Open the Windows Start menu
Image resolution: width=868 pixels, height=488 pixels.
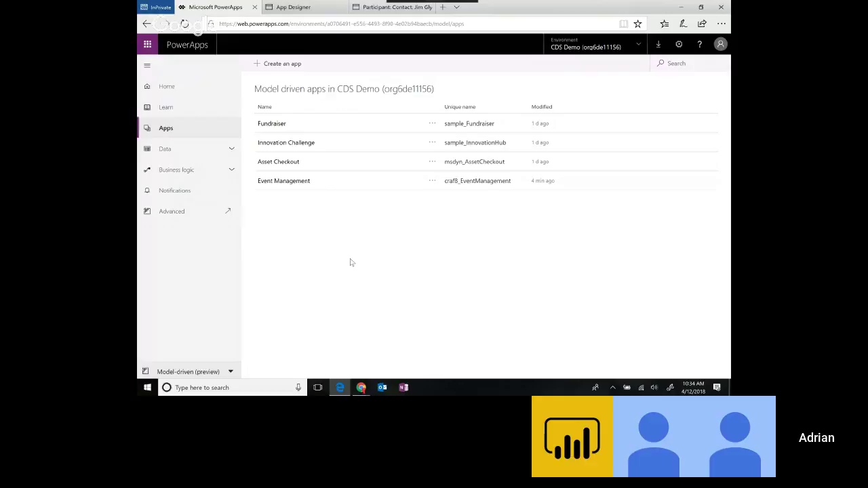click(x=147, y=388)
